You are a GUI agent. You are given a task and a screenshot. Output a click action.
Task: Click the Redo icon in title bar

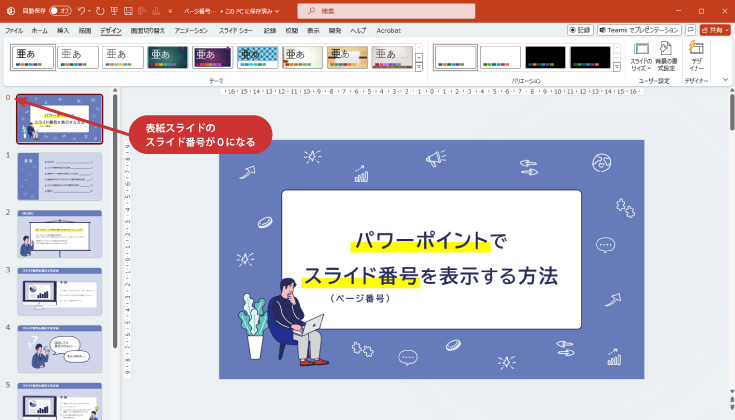[x=100, y=11]
